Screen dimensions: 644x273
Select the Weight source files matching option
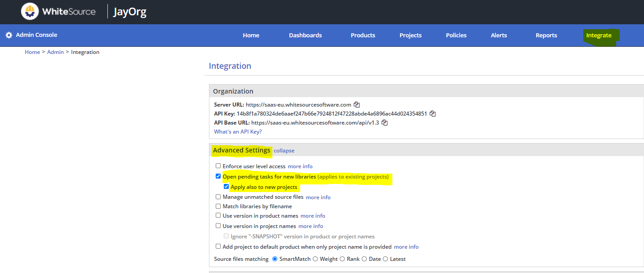point(315,259)
